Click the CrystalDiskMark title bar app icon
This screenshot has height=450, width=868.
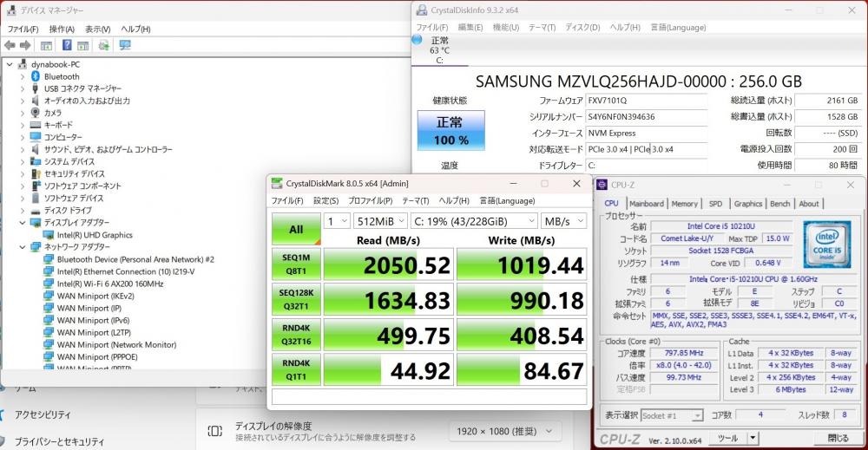click(x=276, y=184)
